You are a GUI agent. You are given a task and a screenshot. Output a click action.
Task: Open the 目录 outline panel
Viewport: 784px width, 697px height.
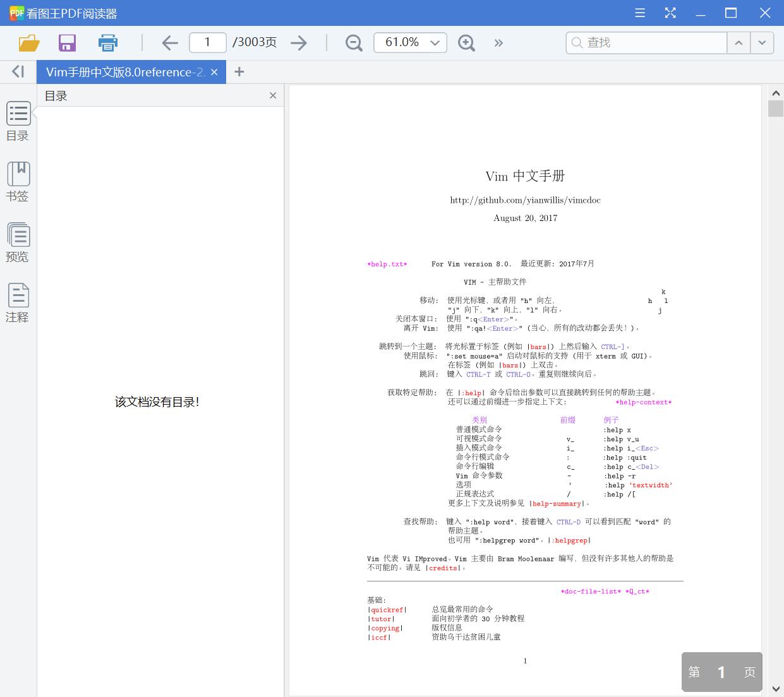click(x=18, y=121)
